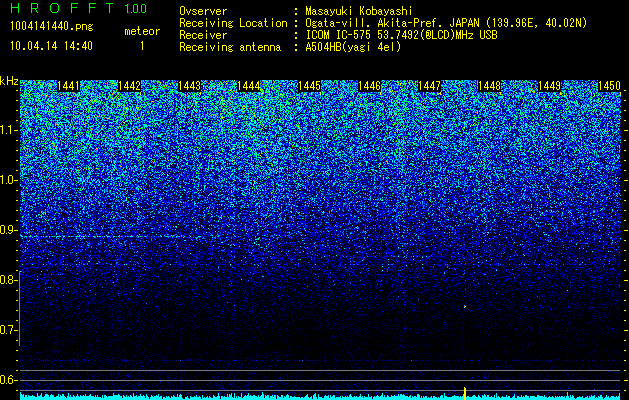Click the antenna text A504HB(yagi 4el)

click(353, 47)
